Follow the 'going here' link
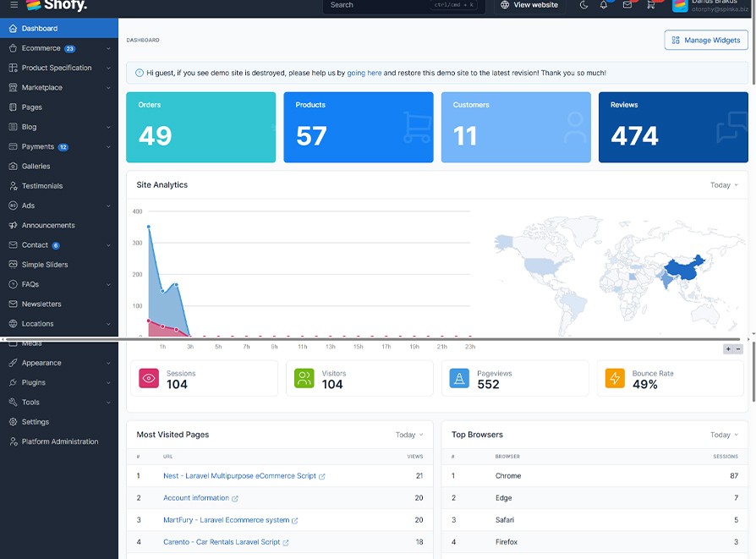Image resolution: width=756 pixels, height=559 pixels. point(364,74)
